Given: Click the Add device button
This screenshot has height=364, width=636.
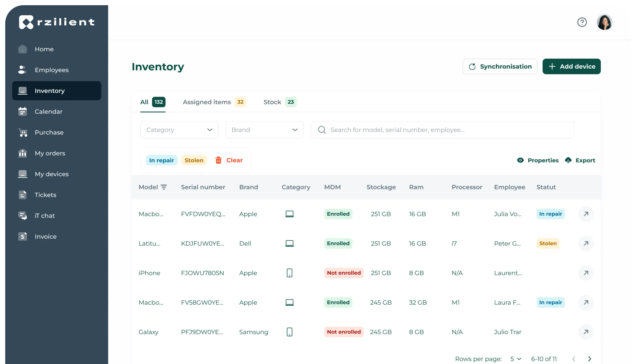Looking at the screenshot, I should tap(571, 66).
